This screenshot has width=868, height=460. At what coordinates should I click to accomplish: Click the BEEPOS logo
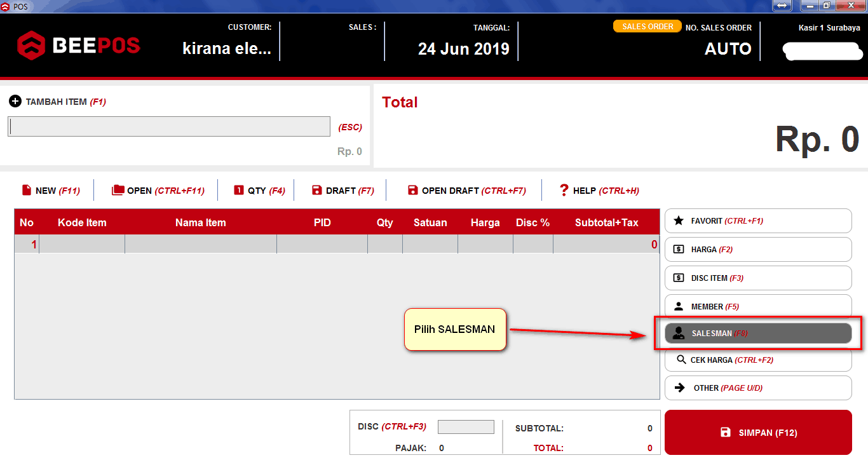(78, 45)
